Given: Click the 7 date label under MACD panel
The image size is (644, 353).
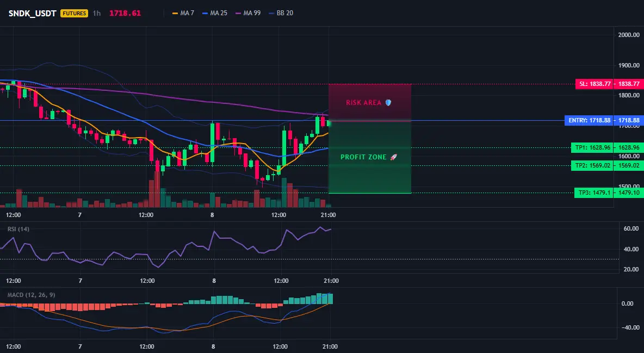Looking at the screenshot, I should pos(80,346).
